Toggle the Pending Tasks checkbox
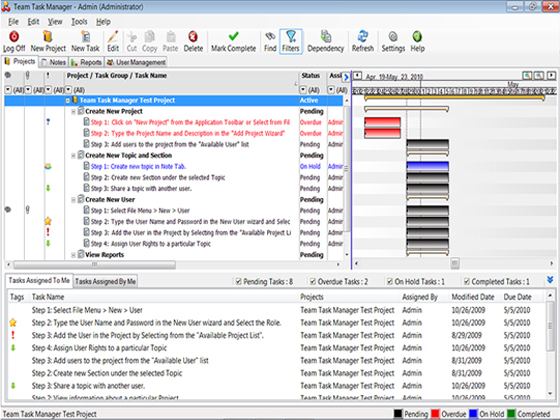 click(239, 281)
